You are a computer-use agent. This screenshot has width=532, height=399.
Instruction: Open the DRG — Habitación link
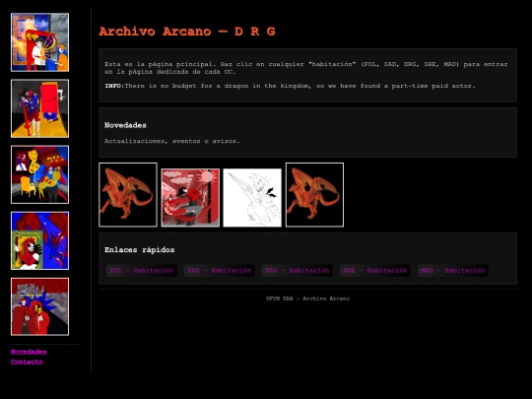point(298,270)
